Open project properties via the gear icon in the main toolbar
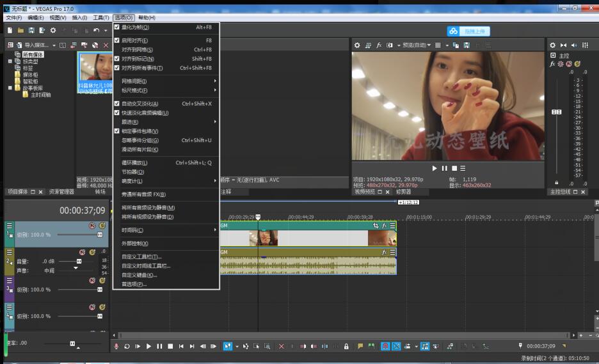 click(x=53, y=30)
